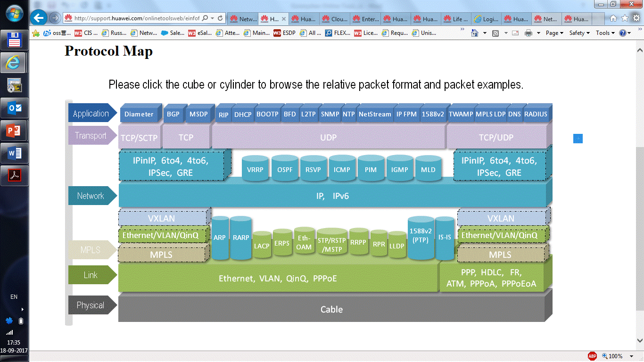Switch to the Cloud browser tab
This screenshot has height=362, width=644.
tap(334, 19)
